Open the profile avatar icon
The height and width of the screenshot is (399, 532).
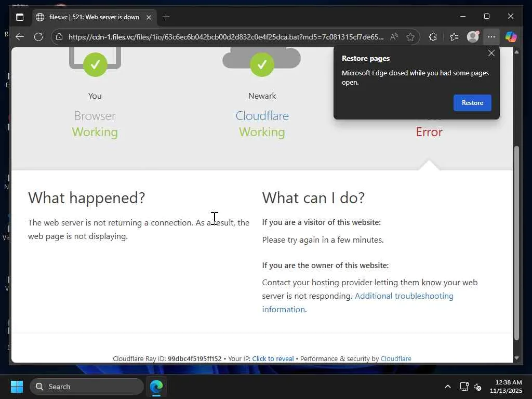click(x=473, y=37)
